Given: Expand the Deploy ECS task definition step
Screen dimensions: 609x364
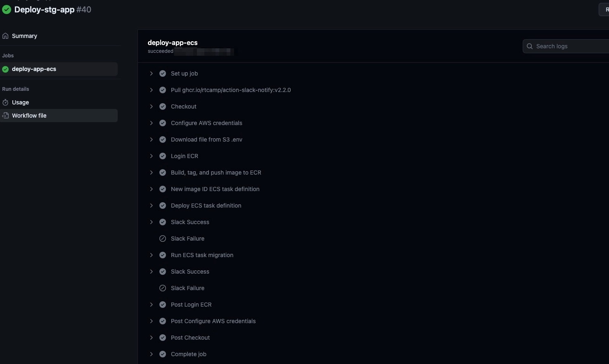Looking at the screenshot, I should [x=152, y=206].
